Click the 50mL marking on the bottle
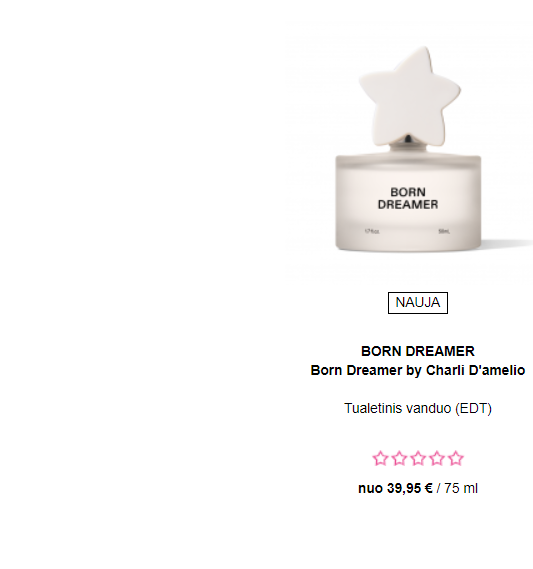533x569 pixels. 444,231
